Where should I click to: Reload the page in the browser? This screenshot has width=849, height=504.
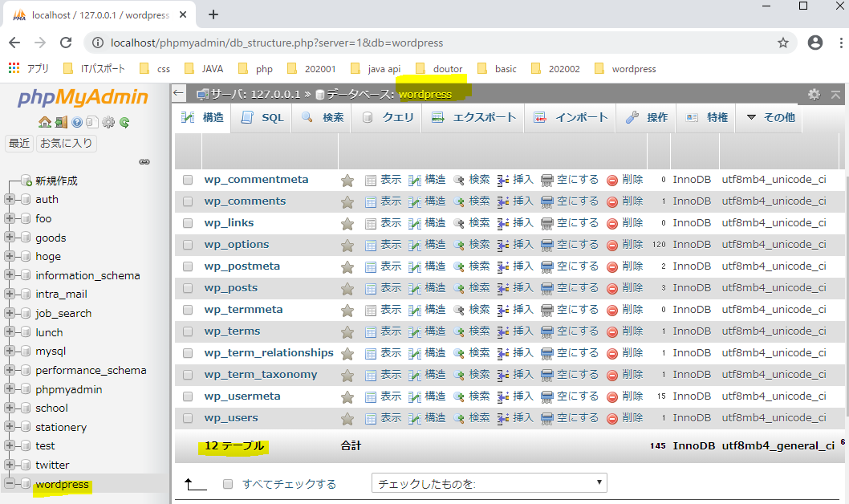(x=66, y=43)
